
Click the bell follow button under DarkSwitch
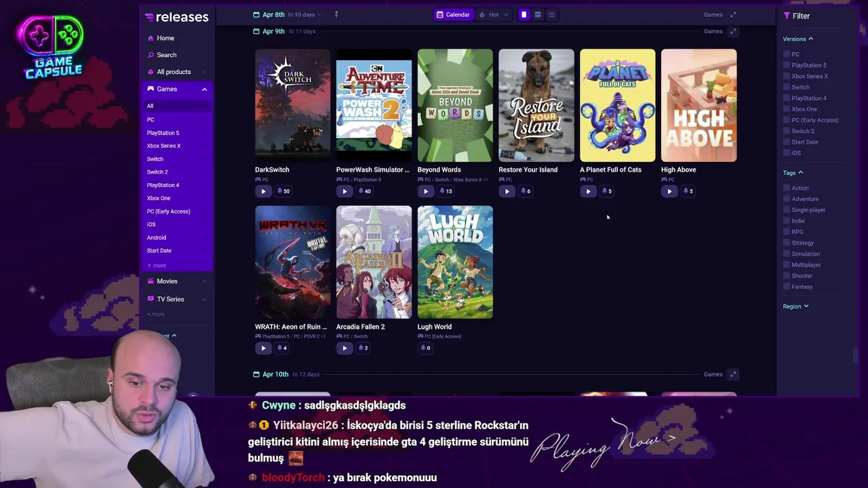[x=283, y=191]
